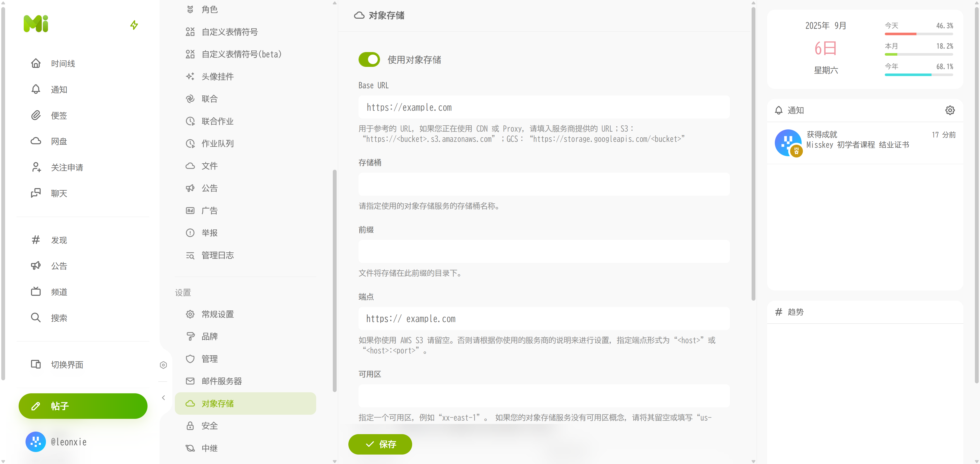Screen dimensions: 980x464
Task: Click the 存储桶 bucket input field
Action: 544,185
